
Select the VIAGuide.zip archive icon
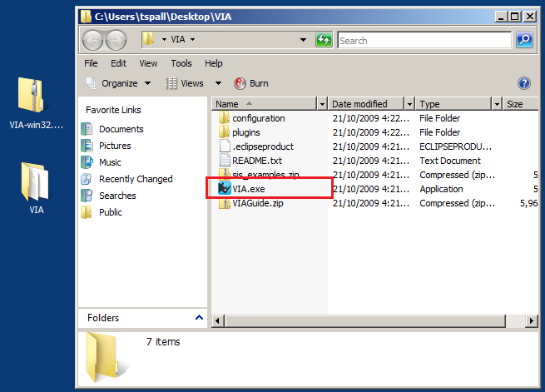225,203
